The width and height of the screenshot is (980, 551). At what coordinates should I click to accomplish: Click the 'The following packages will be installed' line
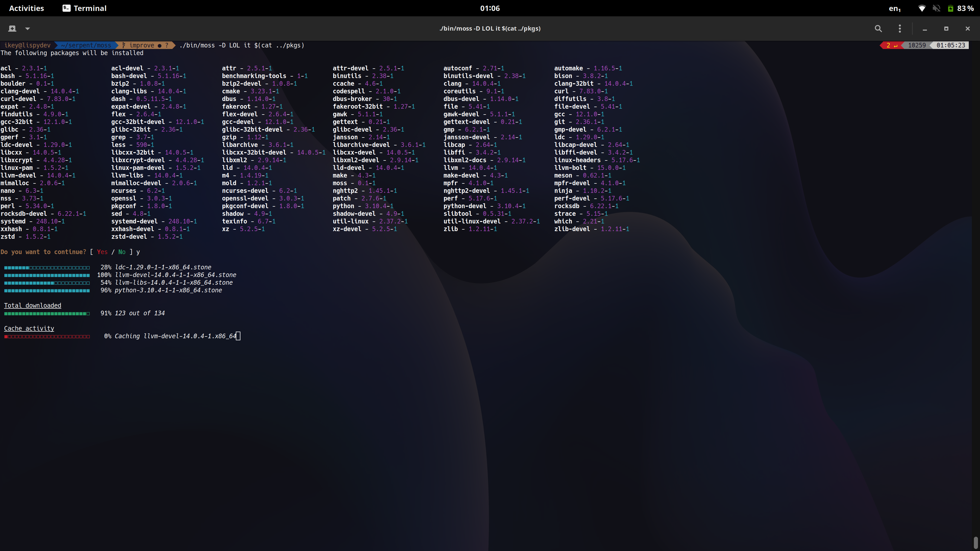(x=72, y=53)
